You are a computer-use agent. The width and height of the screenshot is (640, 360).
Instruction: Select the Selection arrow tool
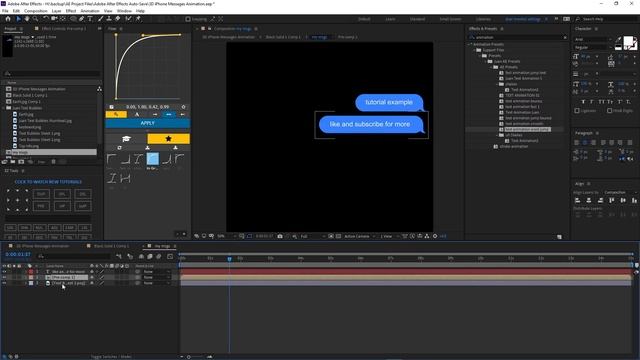tap(18, 19)
